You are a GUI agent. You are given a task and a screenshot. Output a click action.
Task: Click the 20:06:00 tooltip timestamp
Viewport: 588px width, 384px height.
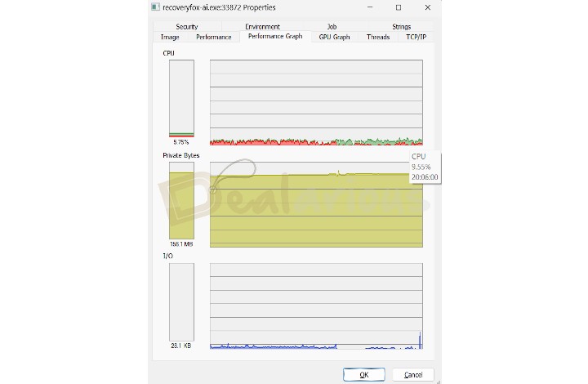coord(425,177)
